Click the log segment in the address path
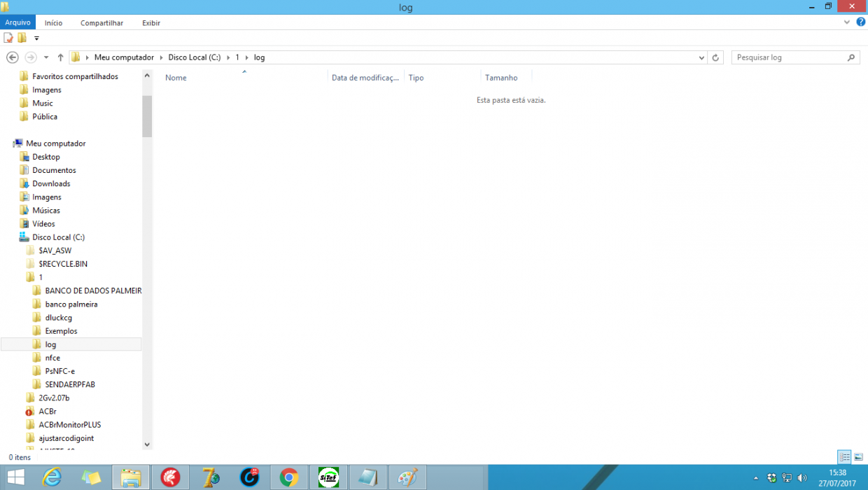The height and width of the screenshot is (490, 868). point(259,57)
